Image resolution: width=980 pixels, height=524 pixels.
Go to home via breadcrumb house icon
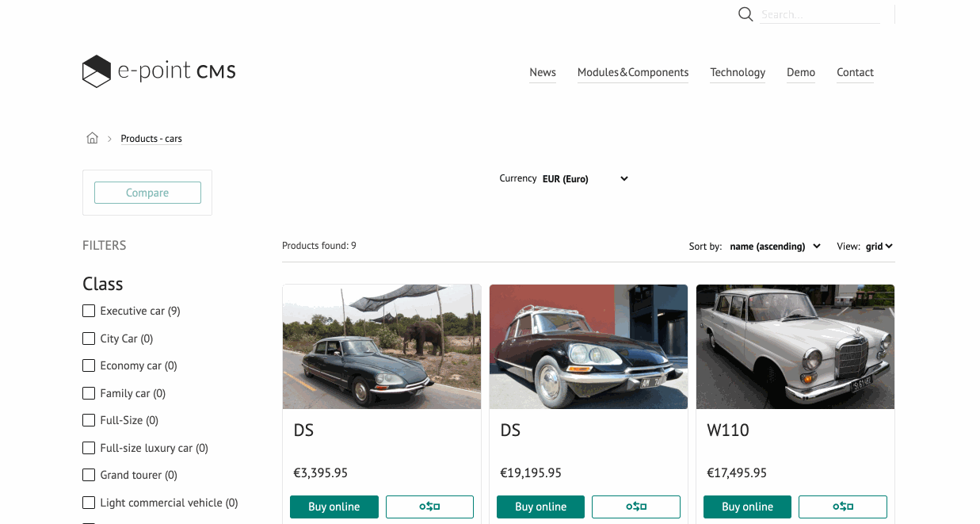point(92,138)
